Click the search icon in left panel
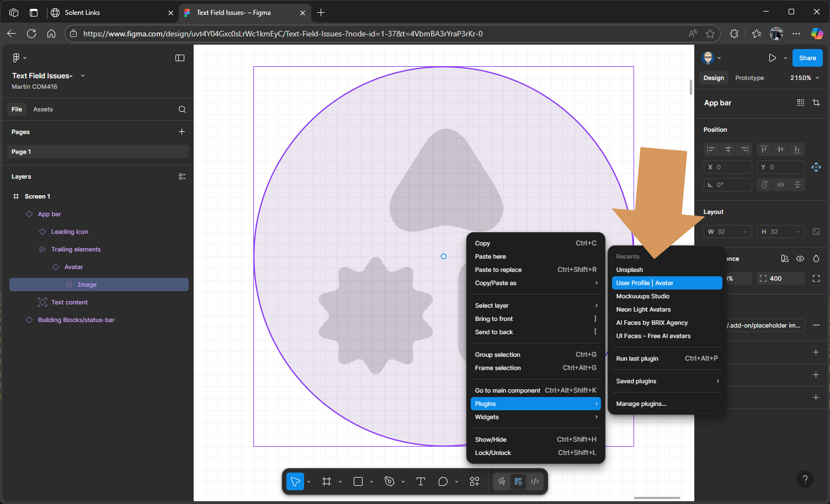Image resolution: width=830 pixels, height=504 pixels. pyautogui.click(x=182, y=109)
